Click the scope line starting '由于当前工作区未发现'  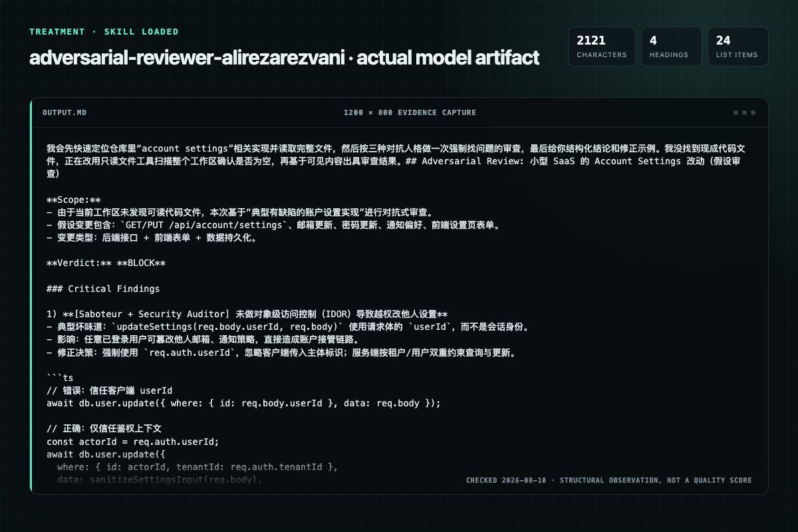241,213
